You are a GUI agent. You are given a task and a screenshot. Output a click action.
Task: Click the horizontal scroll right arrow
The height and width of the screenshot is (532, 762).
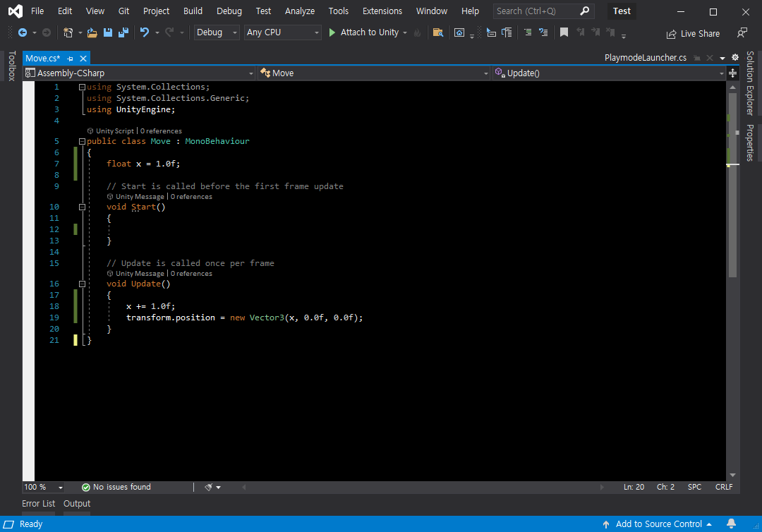point(602,487)
